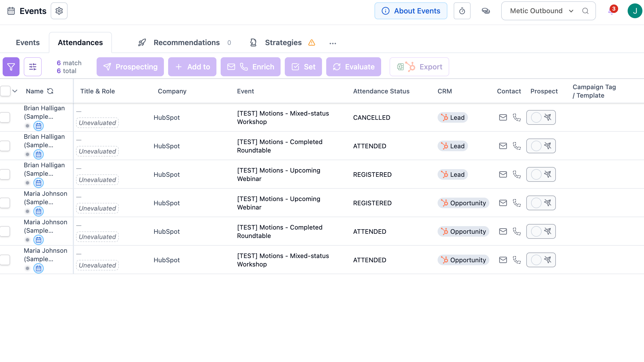
Task: Select checkbox for Maria Johnson REGISTERED row
Action: pyautogui.click(x=5, y=203)
